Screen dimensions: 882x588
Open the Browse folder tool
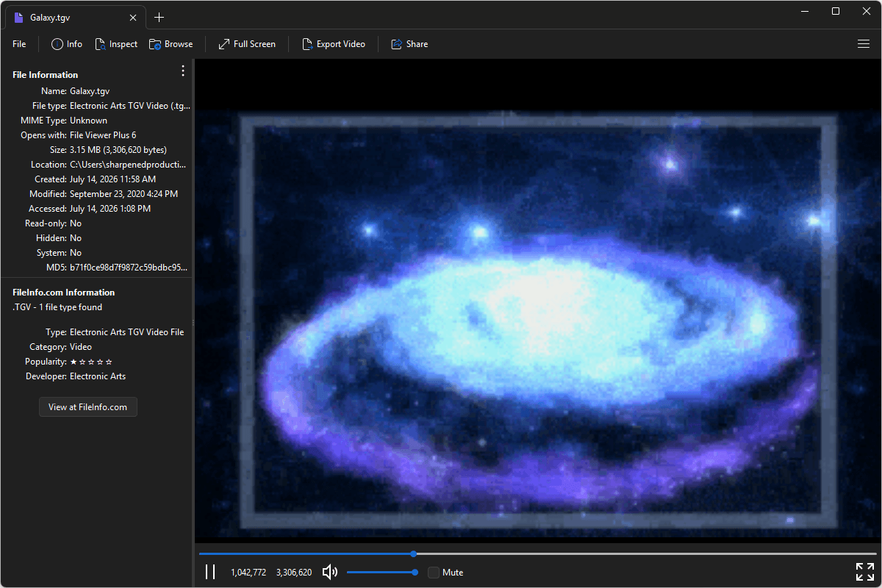[171, 44]
